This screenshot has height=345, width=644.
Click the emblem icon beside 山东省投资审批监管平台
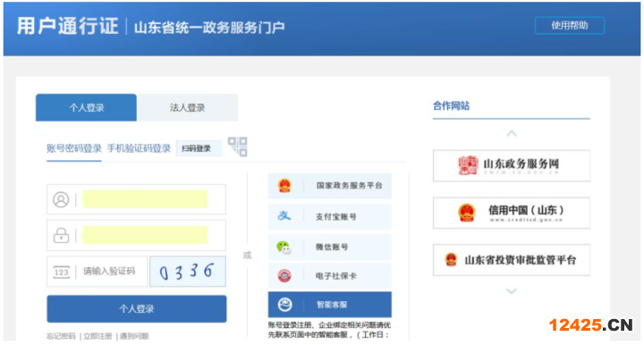pos(451,260)
